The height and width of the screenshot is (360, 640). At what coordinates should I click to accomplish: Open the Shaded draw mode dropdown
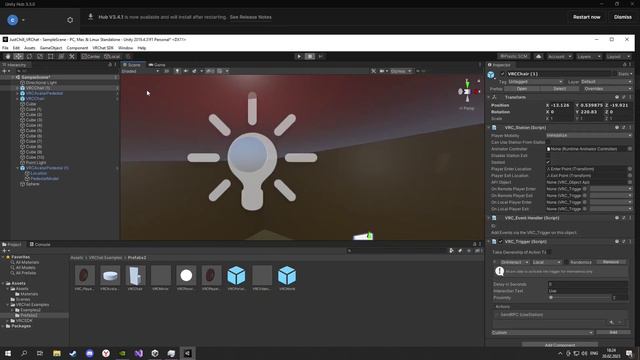pos(140,71)
